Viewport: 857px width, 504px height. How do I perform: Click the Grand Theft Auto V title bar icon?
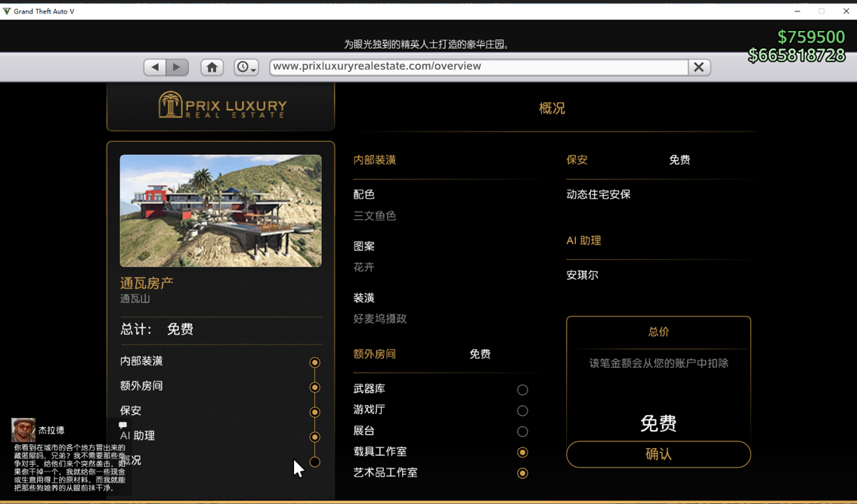point(7,11)
